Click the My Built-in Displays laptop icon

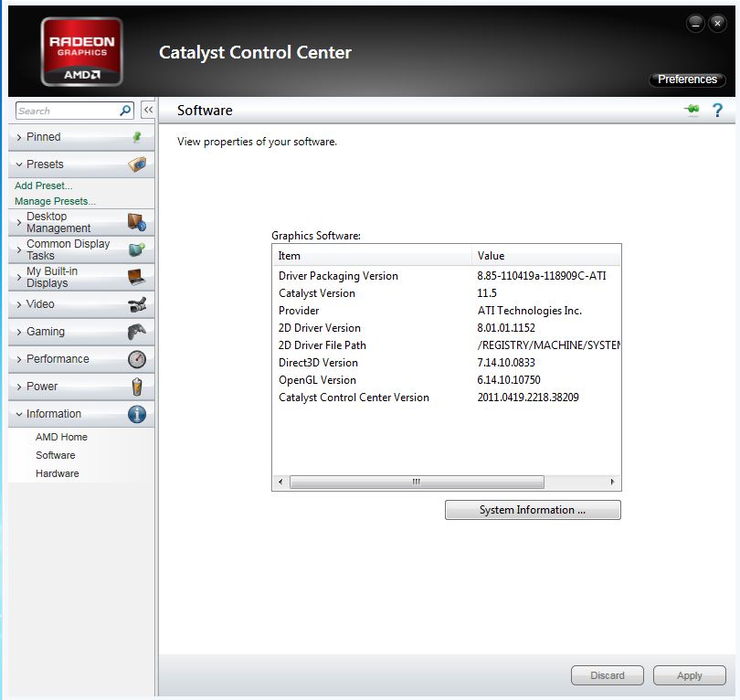coord(137,277)
